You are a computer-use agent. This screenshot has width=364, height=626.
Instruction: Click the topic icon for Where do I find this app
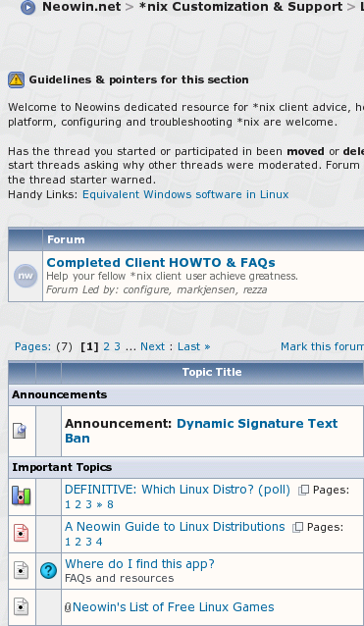(x=21, y=570)
